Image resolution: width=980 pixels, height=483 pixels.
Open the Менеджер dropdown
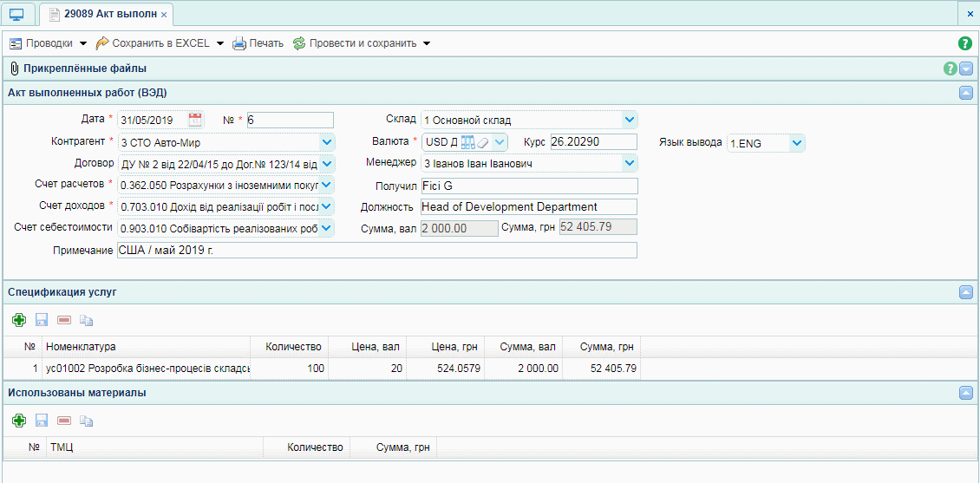[x=630, y=164]
